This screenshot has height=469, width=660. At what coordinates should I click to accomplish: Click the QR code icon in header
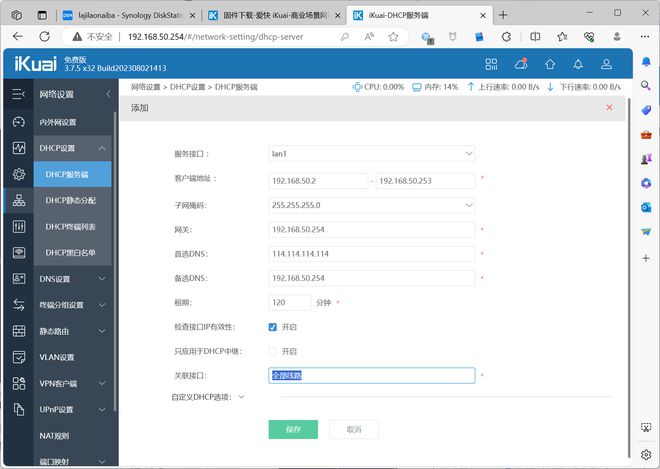point(491,63)
